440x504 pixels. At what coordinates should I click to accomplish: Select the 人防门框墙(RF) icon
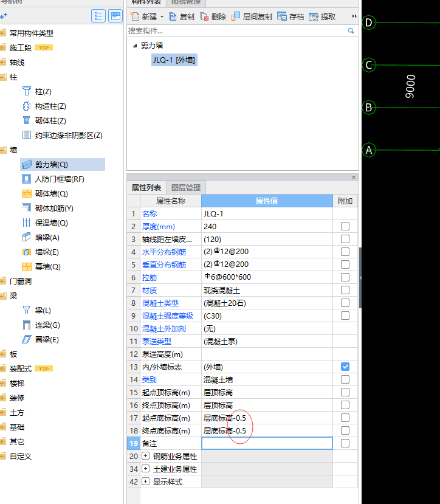tap(27, 179)
